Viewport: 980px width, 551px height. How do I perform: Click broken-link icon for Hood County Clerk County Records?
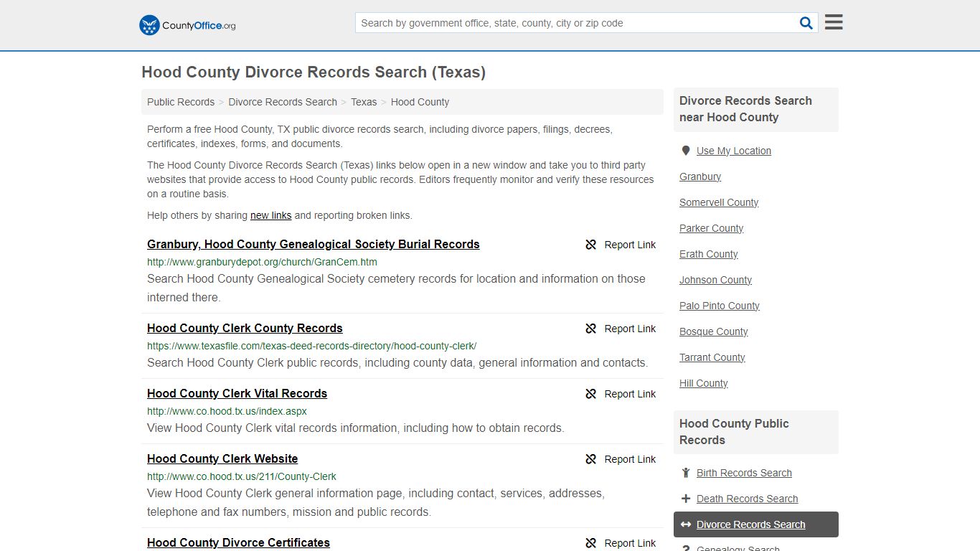click(x=591, y=329)
